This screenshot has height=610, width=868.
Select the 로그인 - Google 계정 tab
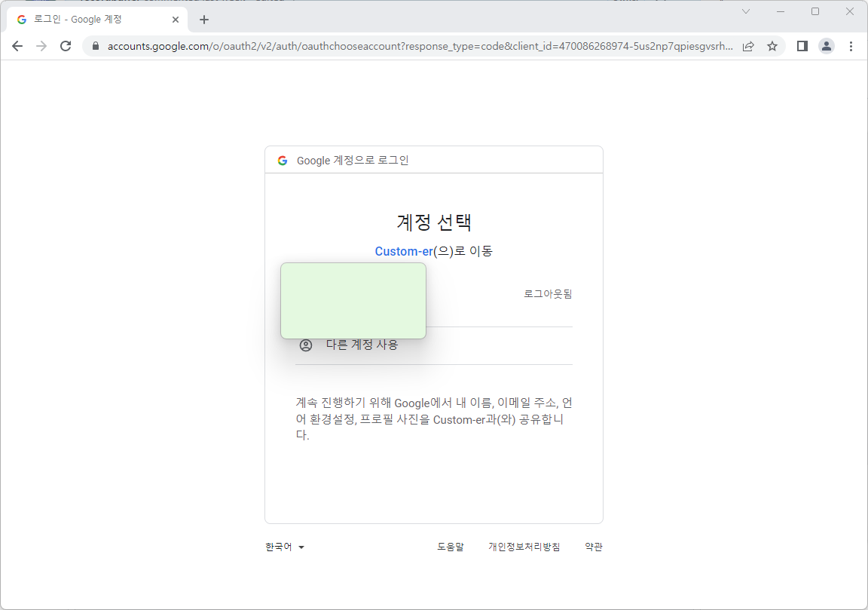pyautogui.click(x=97, y=20)
